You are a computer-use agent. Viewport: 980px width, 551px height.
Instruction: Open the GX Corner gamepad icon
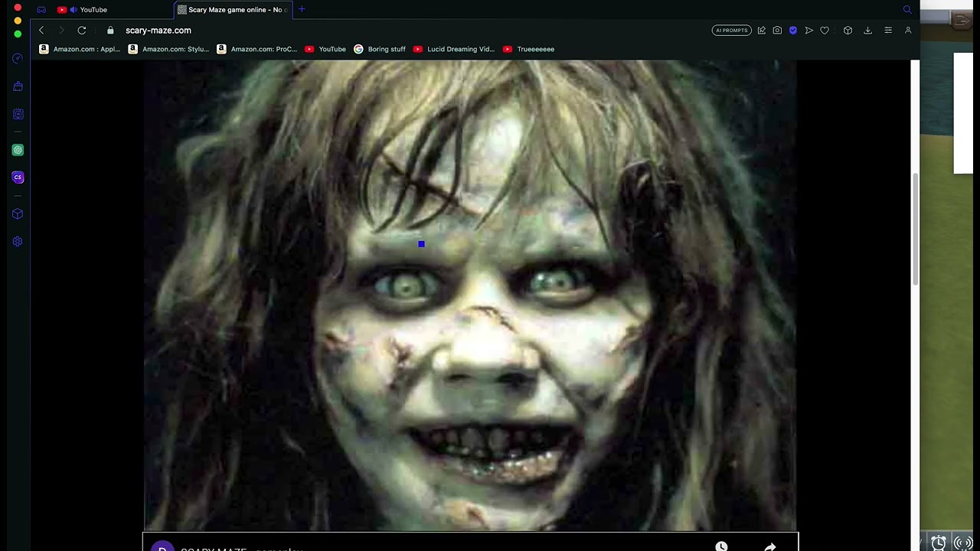pyautogui.click(x=41, y=10)
